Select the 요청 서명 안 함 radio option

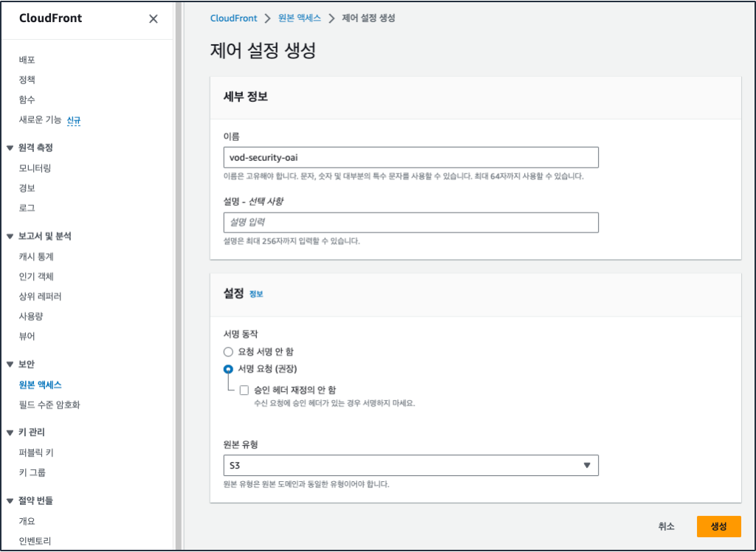(x=228, y=352)
